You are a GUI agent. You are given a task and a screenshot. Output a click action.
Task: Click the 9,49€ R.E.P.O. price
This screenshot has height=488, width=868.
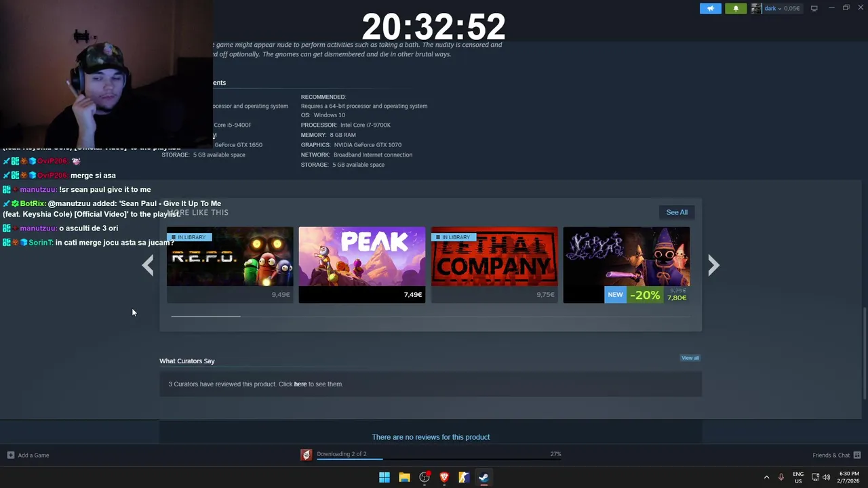point(281,295)
